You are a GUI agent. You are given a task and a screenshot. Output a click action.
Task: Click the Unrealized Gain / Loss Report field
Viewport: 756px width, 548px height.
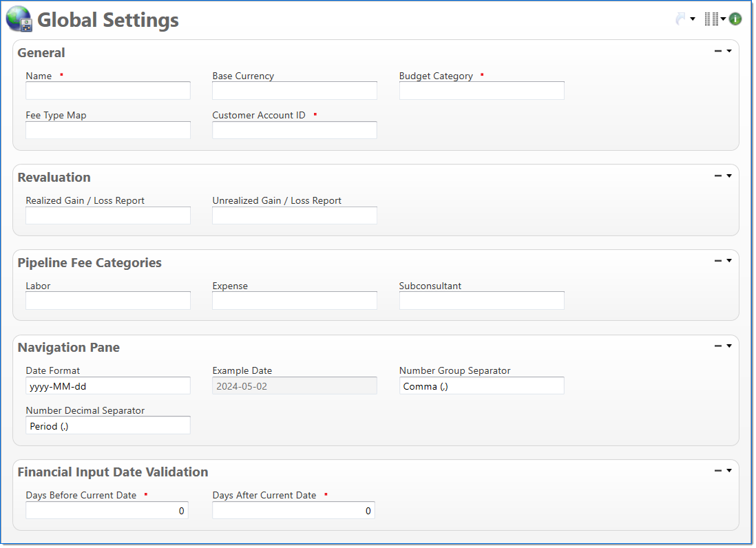click(x=295, y=215)
